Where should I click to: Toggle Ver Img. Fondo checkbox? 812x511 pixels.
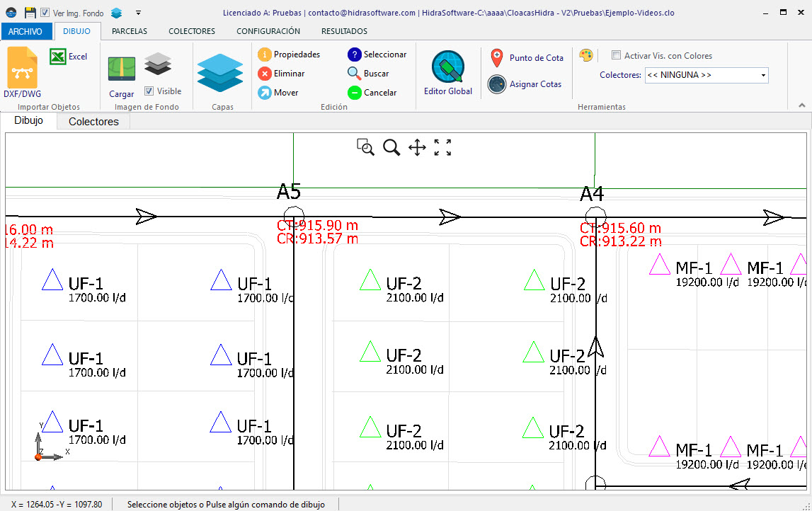click(45, 13)
